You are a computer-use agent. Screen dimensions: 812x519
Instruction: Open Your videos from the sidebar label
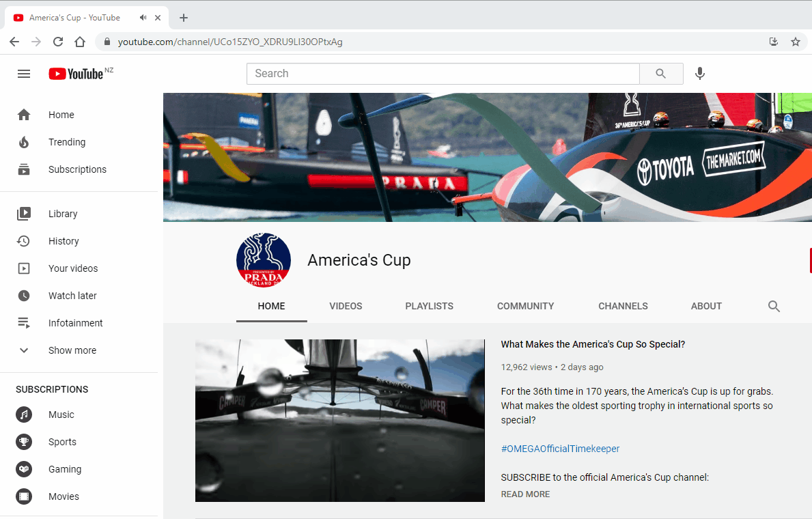[73, 268]
